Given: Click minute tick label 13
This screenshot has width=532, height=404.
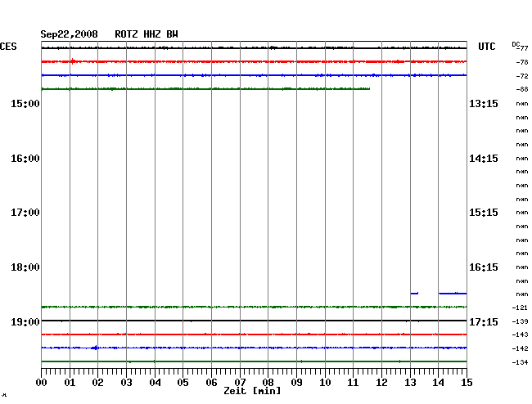Looking at the screenshot, I should tap(410, 383).
